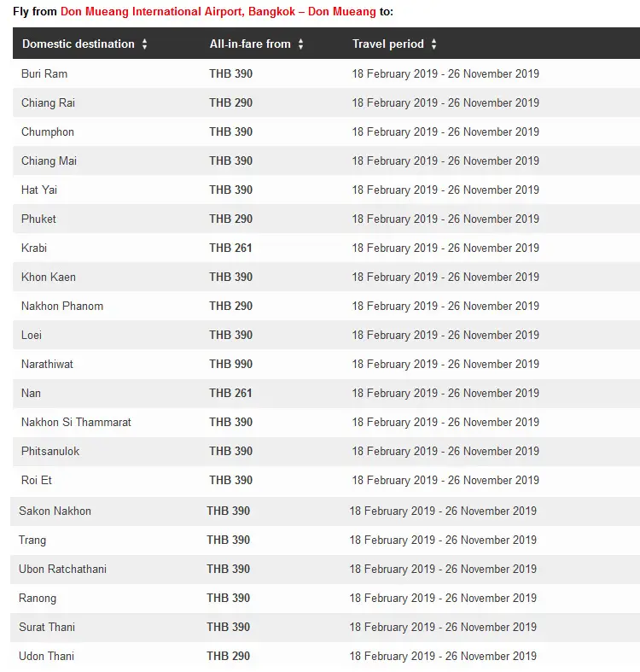Viewport: 640px width, 672px height.
Task: Choose the Phuket destination row
Action: (327, 219)
